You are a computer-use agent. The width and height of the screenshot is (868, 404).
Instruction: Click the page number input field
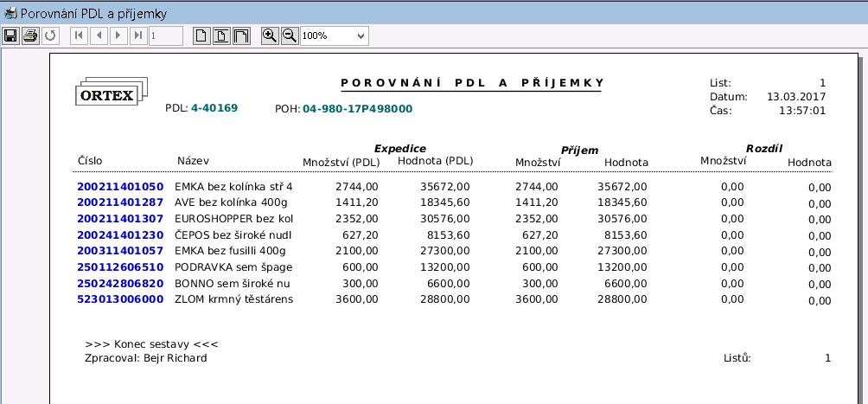pyautogui.click(x=165, y=35)
